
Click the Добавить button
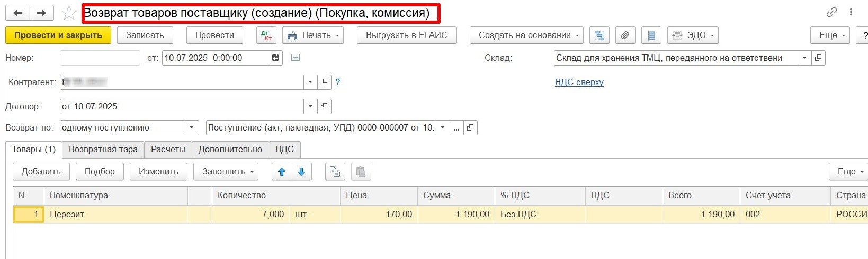tap(41, 172)
